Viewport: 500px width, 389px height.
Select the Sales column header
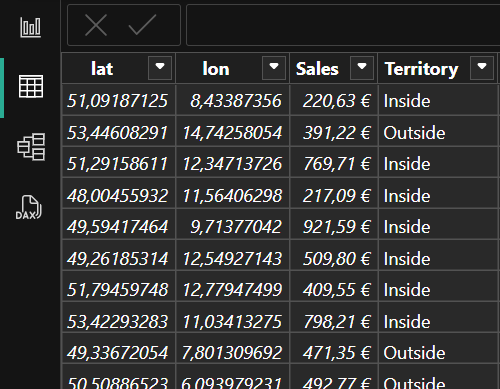point(334,68)
